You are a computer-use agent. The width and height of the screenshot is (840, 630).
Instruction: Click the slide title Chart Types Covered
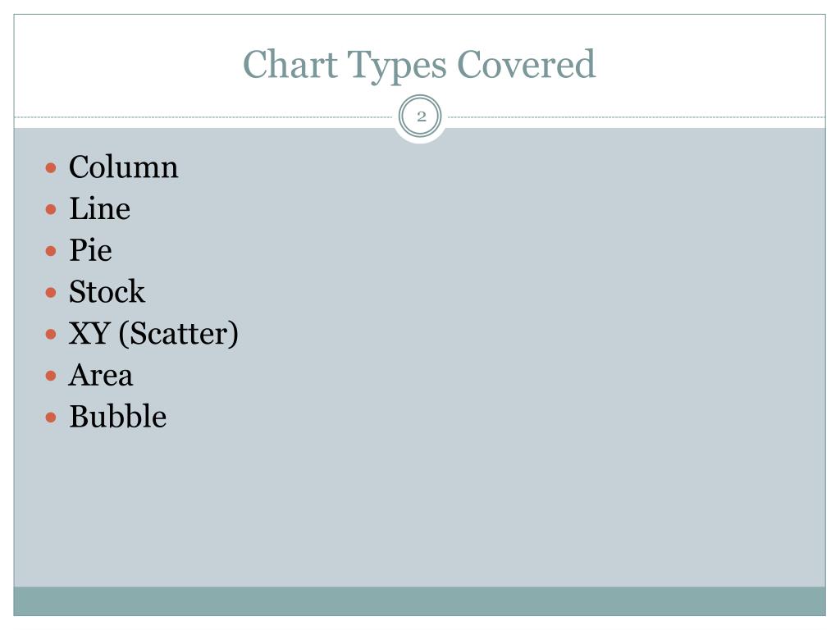(419, 66)
